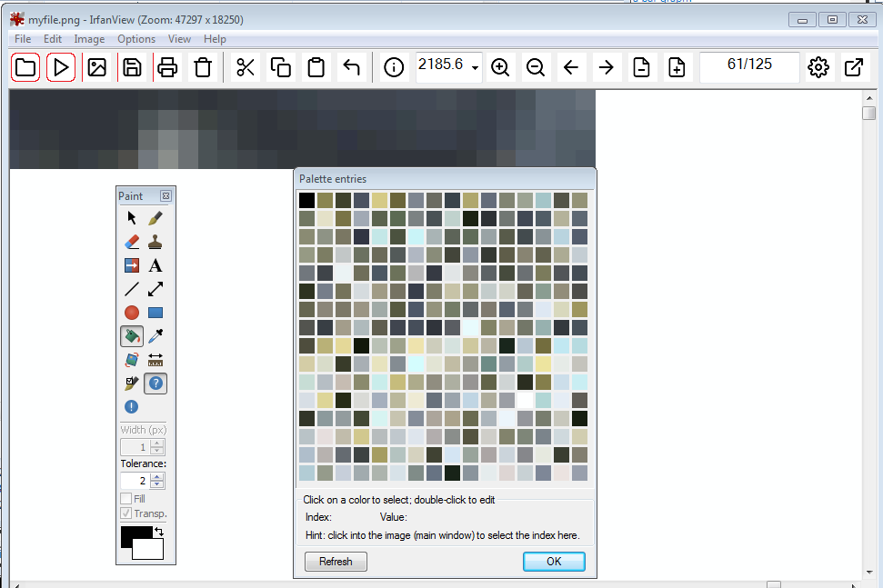The image size is (883, 588).
Task: Open image information via the info icon
Action: point(394,67)
